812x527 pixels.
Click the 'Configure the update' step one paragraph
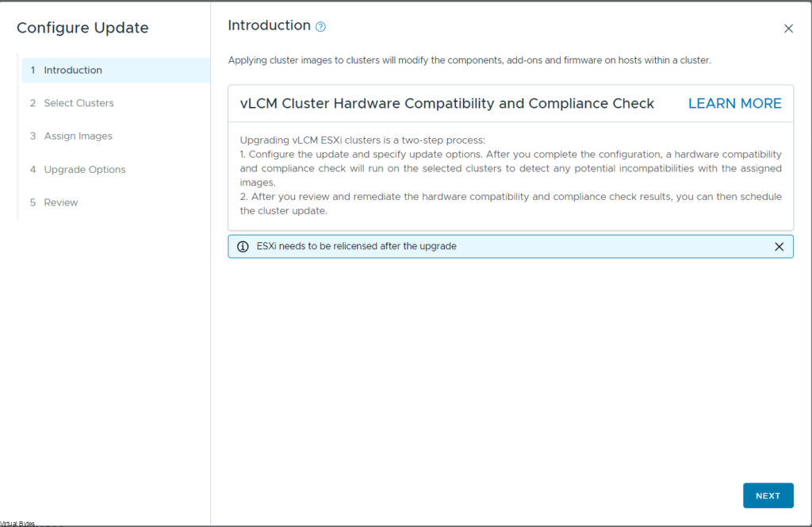(x=510, y=161)
